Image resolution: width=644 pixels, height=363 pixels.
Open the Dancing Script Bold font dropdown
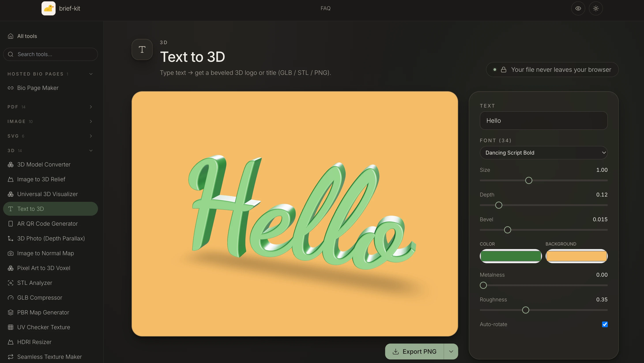(x=544, y=153)
